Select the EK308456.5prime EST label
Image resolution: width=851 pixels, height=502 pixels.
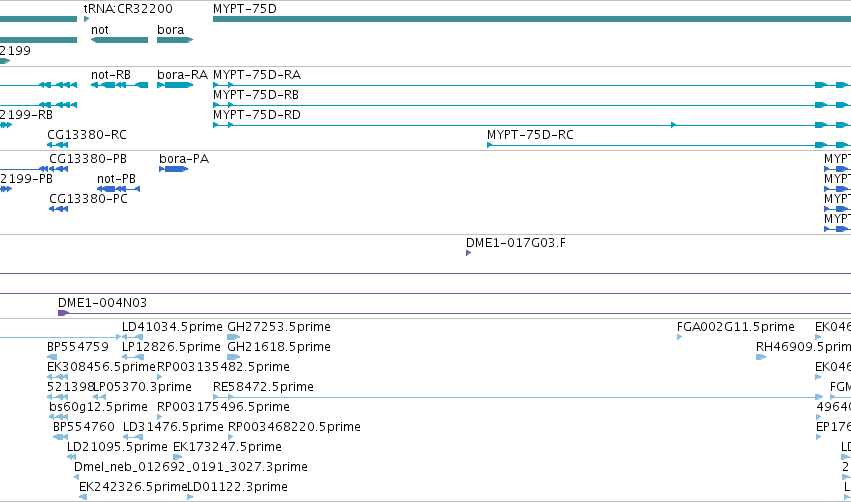101,367
